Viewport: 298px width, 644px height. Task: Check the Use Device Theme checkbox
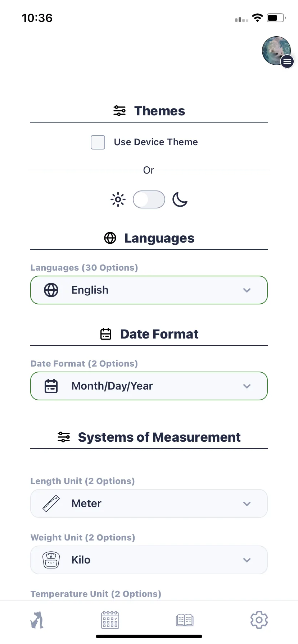98,142
